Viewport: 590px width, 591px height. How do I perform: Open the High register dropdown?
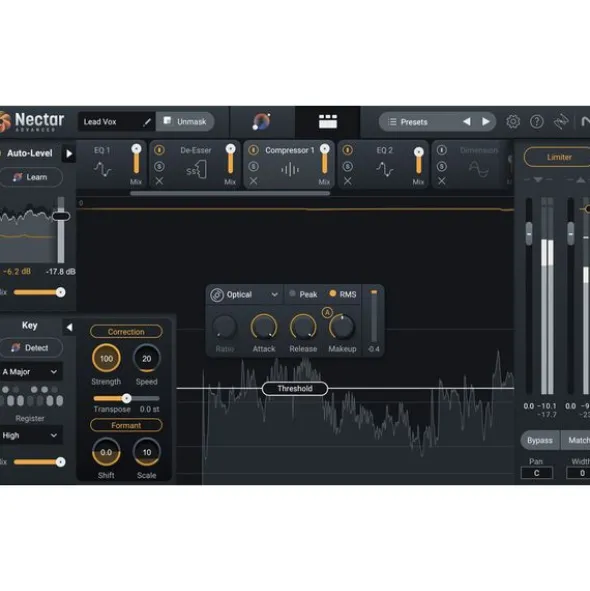[x=31, y=436]
